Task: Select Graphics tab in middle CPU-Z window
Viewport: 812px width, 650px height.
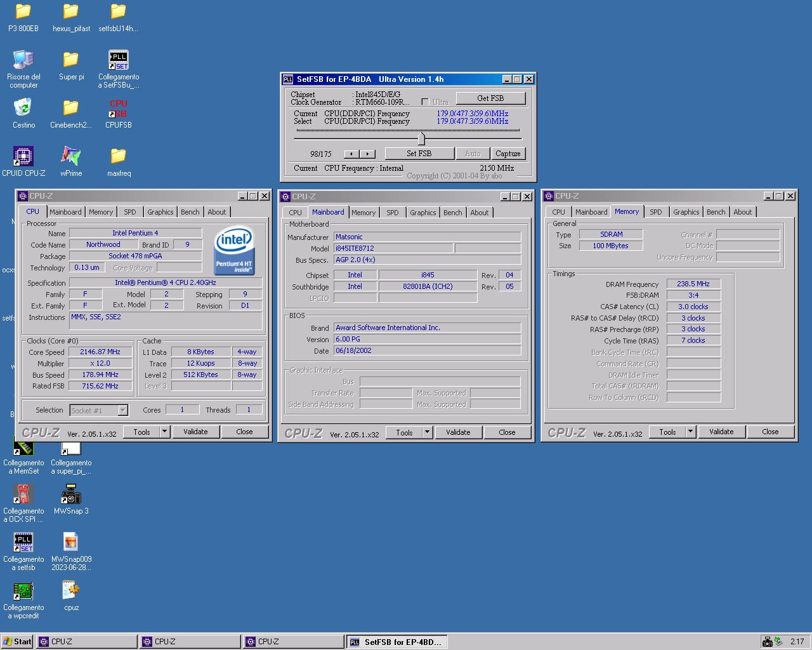Action: pos(423,213)
